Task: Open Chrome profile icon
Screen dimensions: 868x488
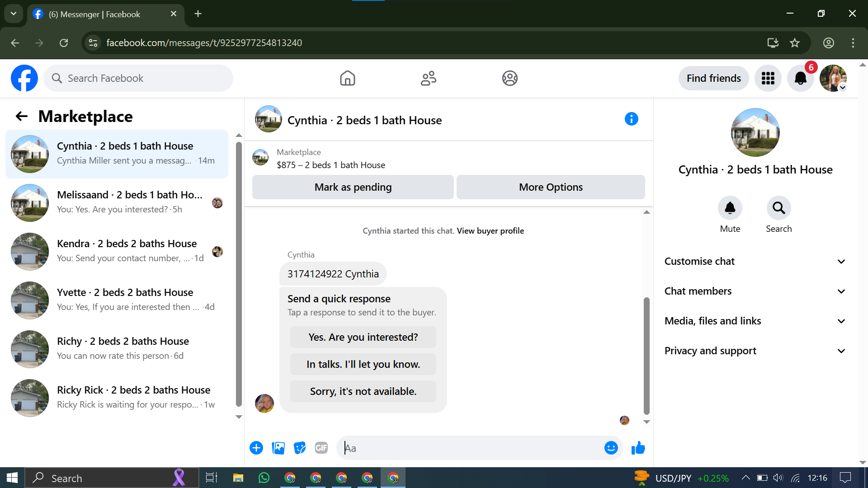Action: [828, 43]
